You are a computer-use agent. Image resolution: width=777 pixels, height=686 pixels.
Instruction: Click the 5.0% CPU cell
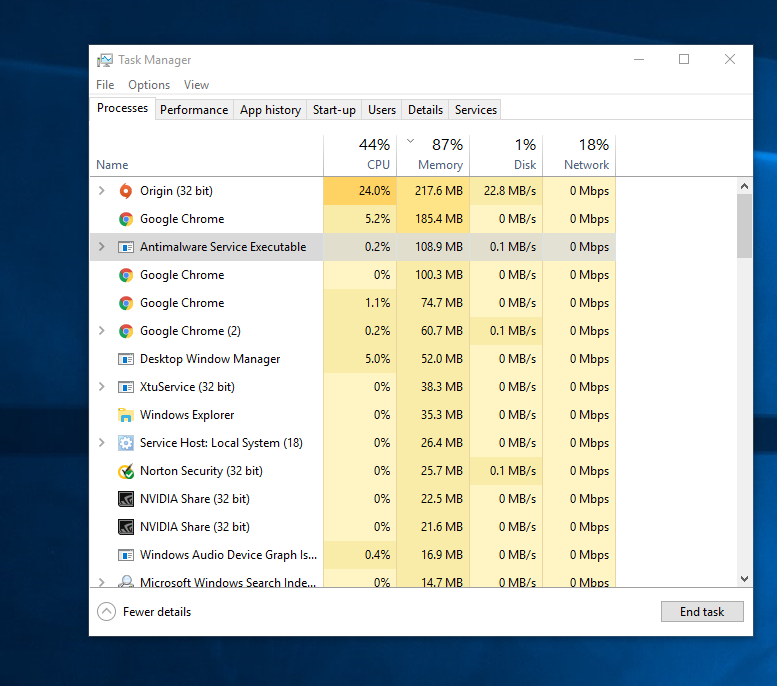pos(360,359)
